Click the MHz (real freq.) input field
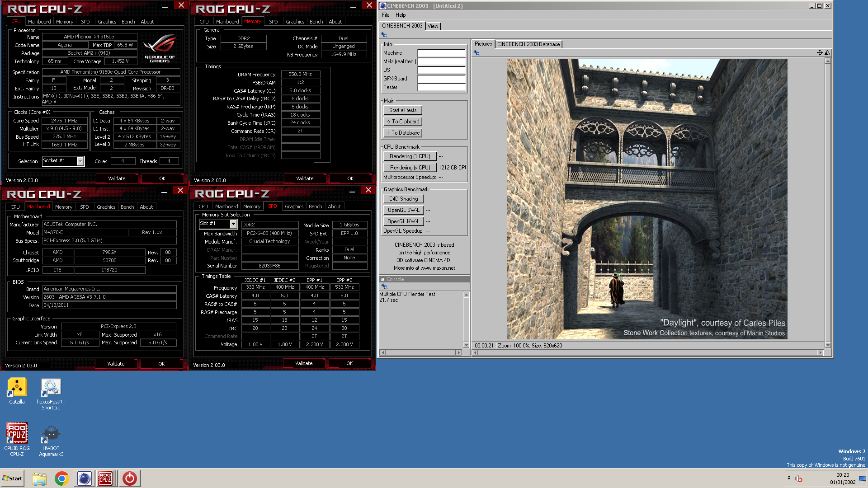The width and height of the screenshot is (868, 488). coord(441,61)
